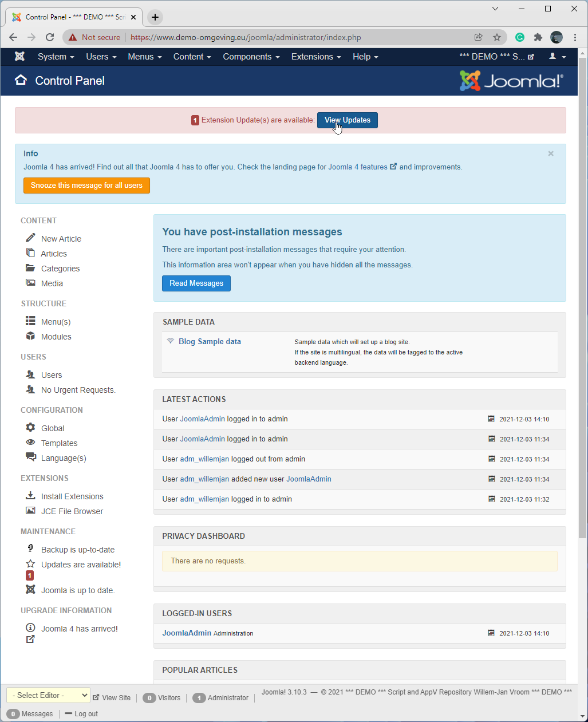Open the Chrome extensions puzzle icon
The image size is (588, 722).
538,37
